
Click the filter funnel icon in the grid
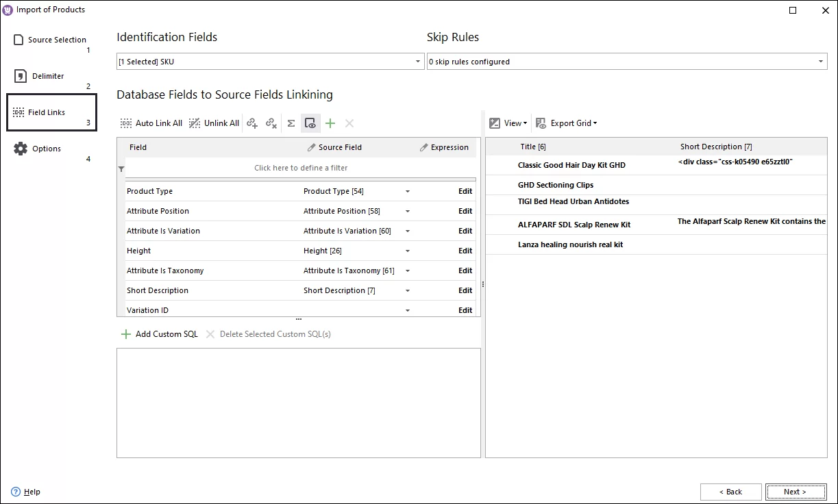121,168
